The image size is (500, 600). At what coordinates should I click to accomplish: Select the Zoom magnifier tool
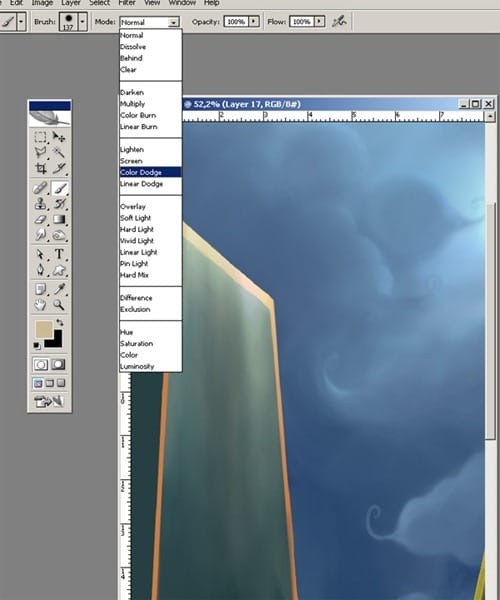(x=59, y=305)
